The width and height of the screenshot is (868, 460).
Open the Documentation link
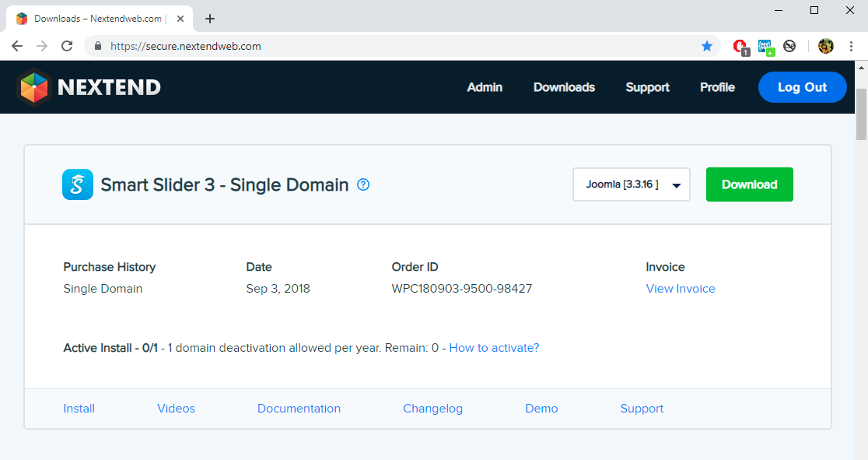(x=299, y=409)
